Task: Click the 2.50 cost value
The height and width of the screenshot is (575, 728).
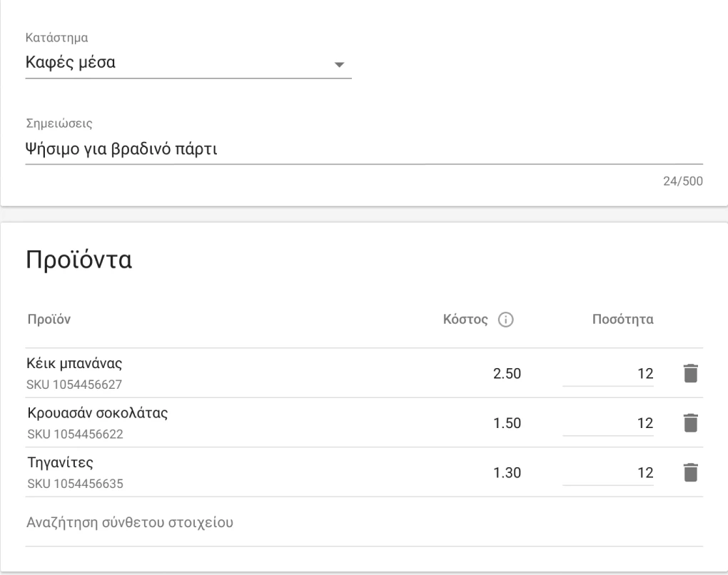Action: [507, 374]
